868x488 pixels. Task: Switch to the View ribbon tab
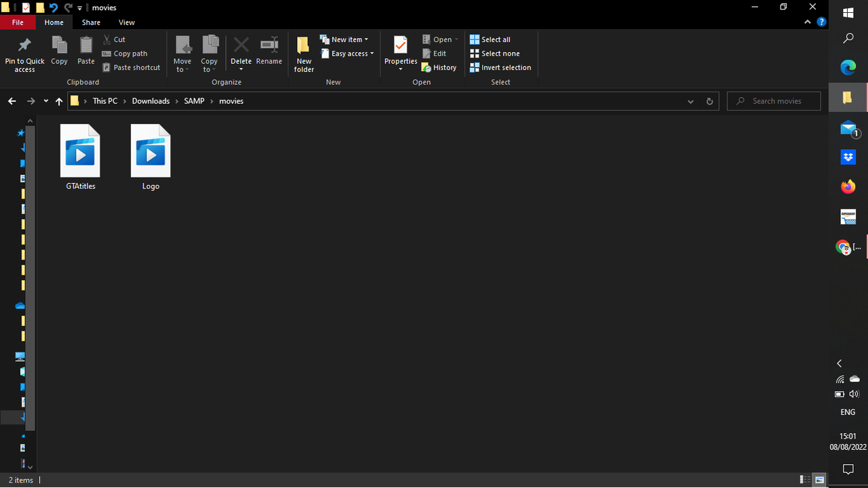[127, 22]
